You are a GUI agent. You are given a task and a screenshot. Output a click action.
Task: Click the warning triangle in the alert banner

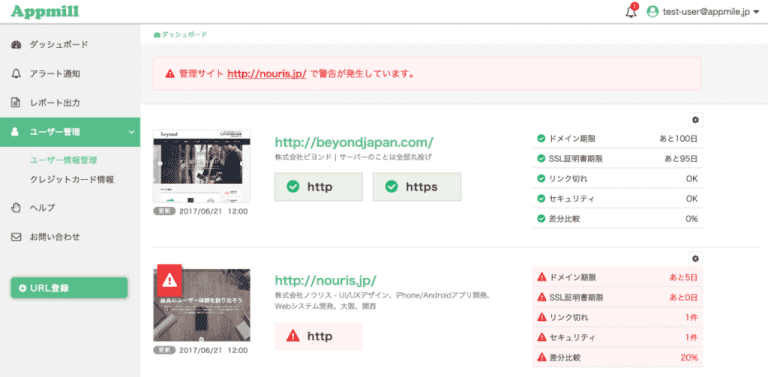click(169, 74)
